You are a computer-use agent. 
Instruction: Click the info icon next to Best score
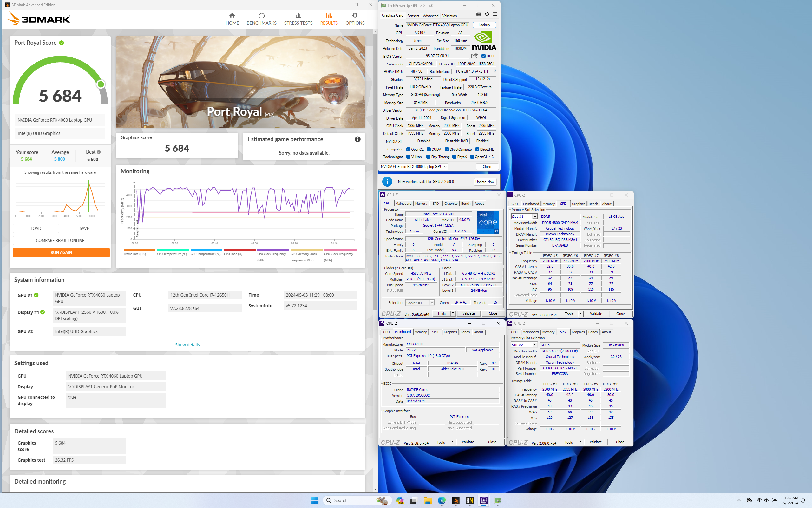pyautogui.click(x=99, y=152)
